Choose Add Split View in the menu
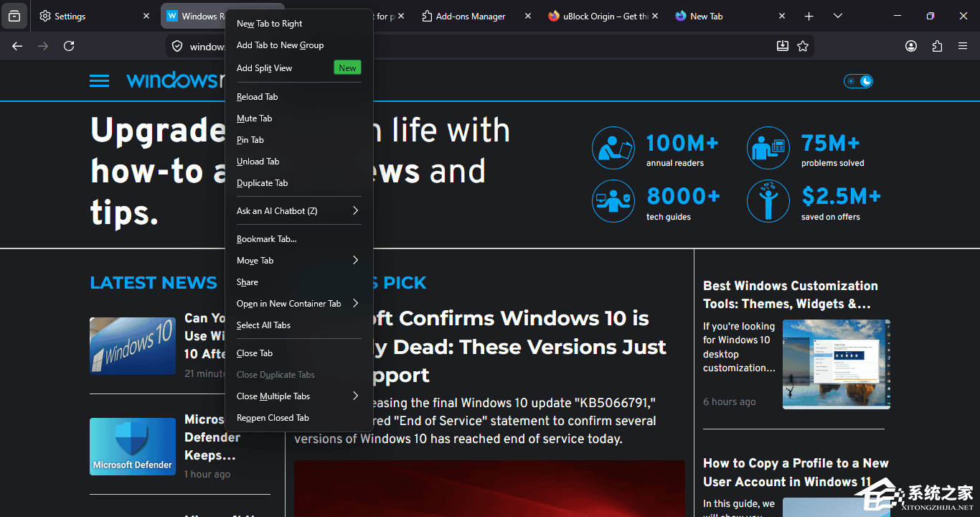Screen dimensions: 980x517 click(x=299, y=68)
